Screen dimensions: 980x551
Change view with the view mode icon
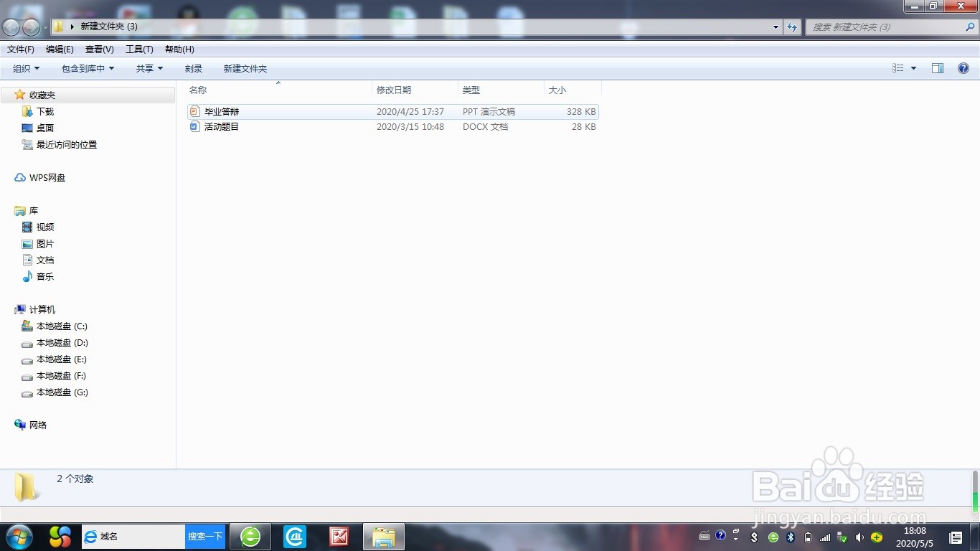(898, 68)
